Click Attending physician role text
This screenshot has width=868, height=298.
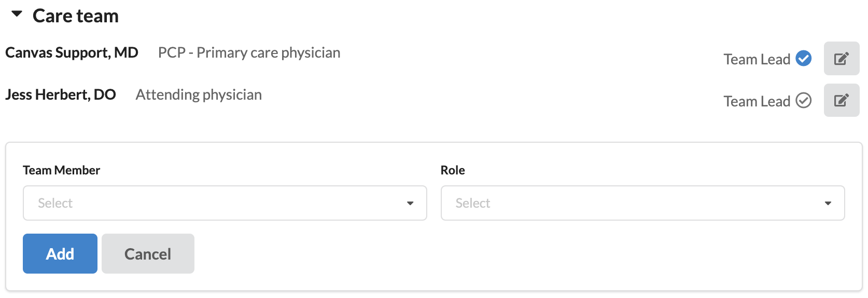[199, 94]
